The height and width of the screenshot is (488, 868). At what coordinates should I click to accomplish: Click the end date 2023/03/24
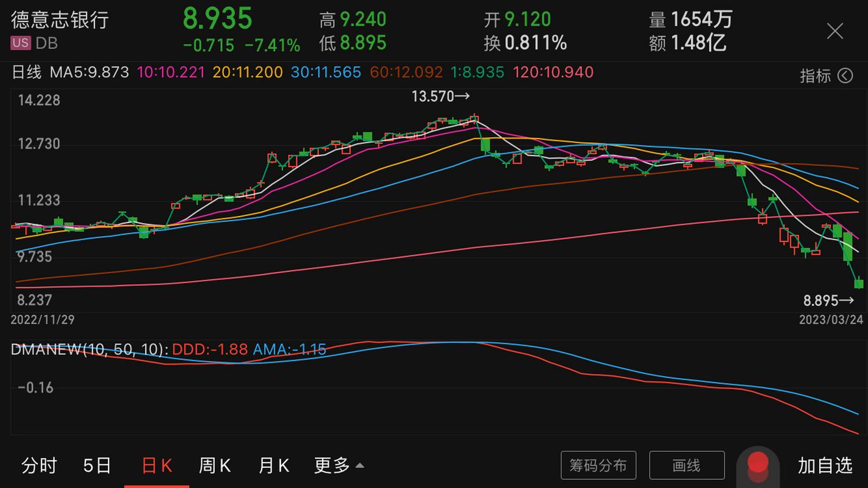831,320
